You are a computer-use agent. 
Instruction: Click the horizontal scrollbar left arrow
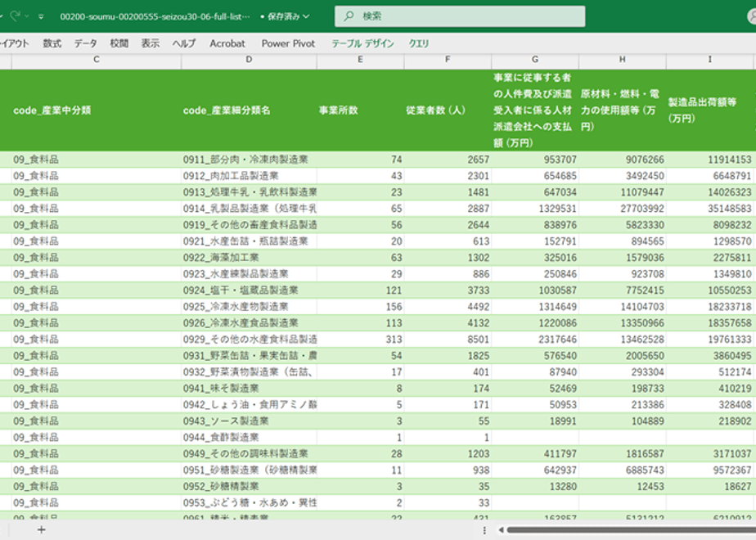coord(502,530)
